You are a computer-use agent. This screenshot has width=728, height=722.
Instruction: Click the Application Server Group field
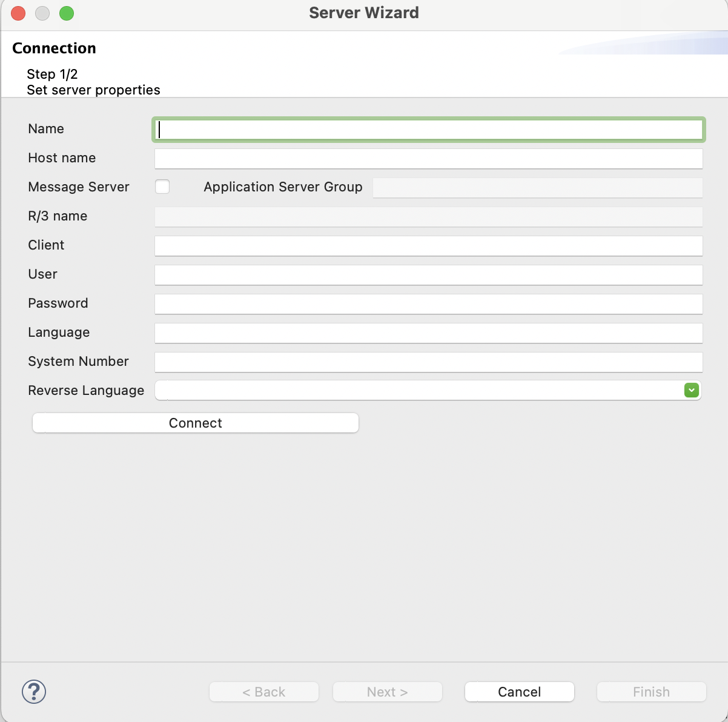[x=538, y=188]
